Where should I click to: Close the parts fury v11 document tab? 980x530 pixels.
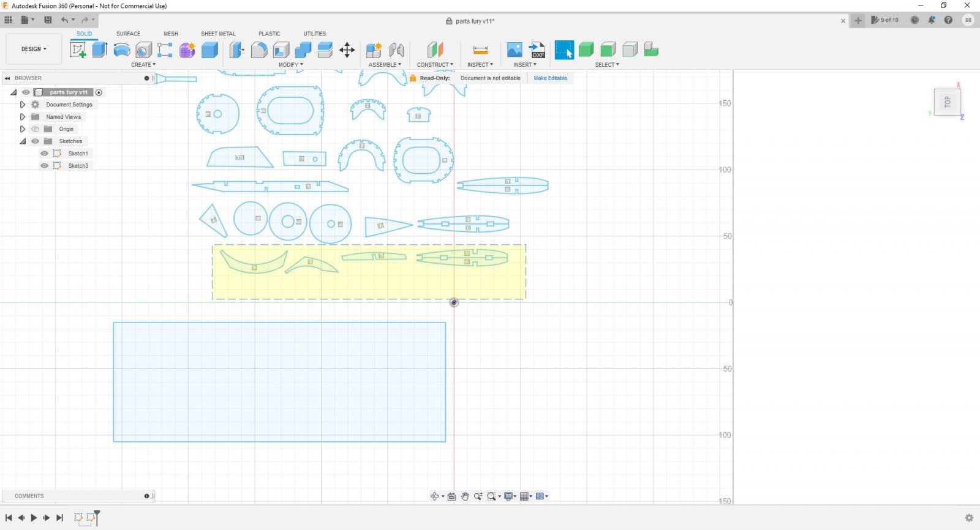tap(843, 21)
